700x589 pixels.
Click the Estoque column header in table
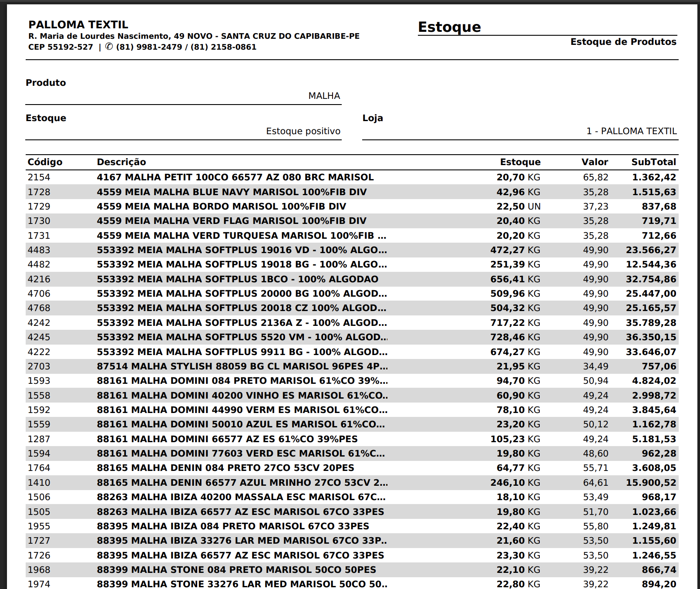pyautogui.click(x=520, y=162)
